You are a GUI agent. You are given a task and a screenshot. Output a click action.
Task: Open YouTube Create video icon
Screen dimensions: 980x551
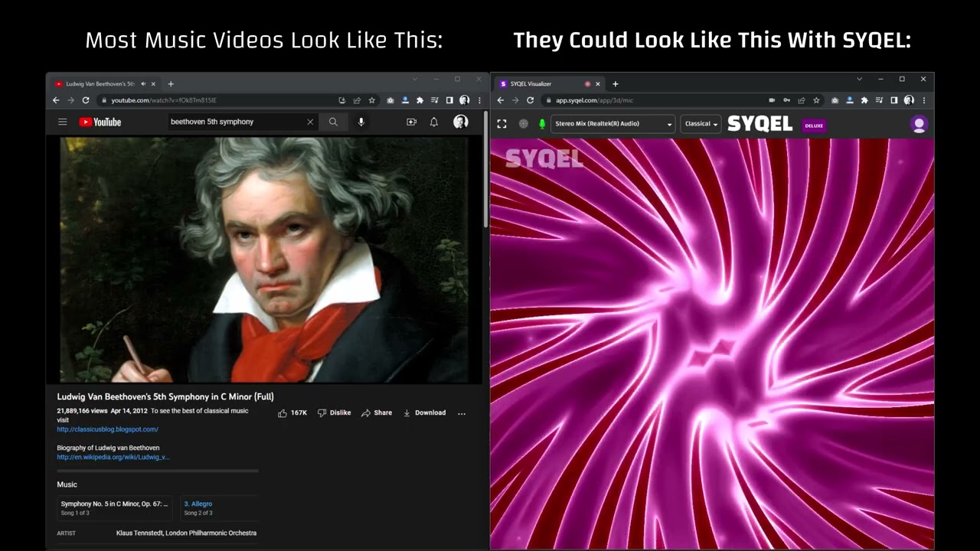pyautogui.click(x=411, y=122)
